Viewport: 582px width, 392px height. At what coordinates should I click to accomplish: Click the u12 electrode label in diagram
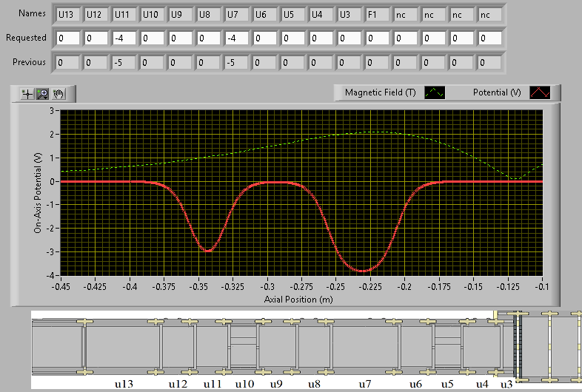[178, 384]
